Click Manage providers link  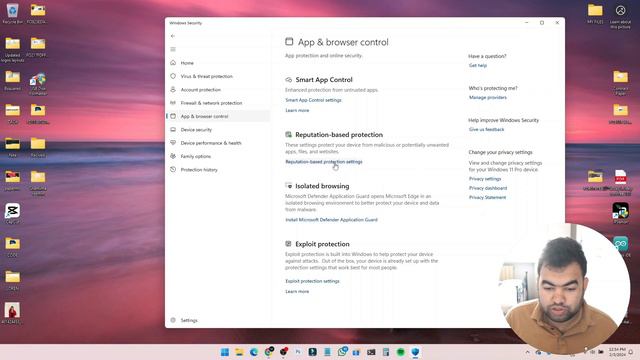click(x=488, y=98)
